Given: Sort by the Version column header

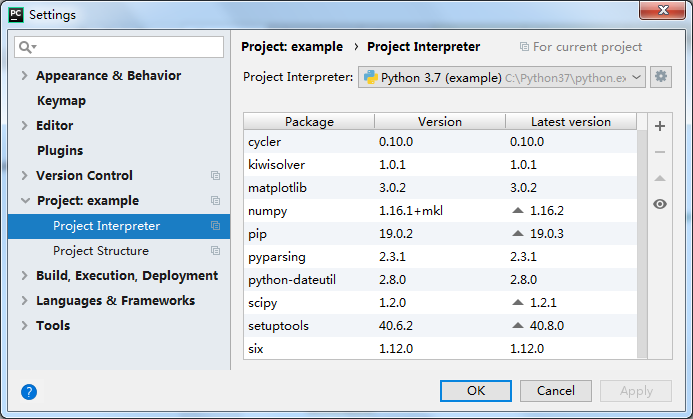Looking at the screenshot, I should (440, 122).
